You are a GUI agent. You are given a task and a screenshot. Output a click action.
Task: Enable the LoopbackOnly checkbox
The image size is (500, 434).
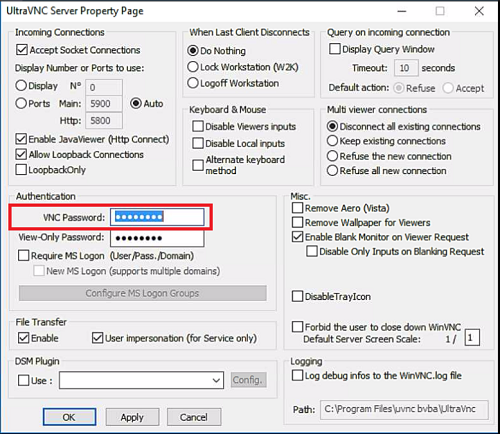point(21,170)
